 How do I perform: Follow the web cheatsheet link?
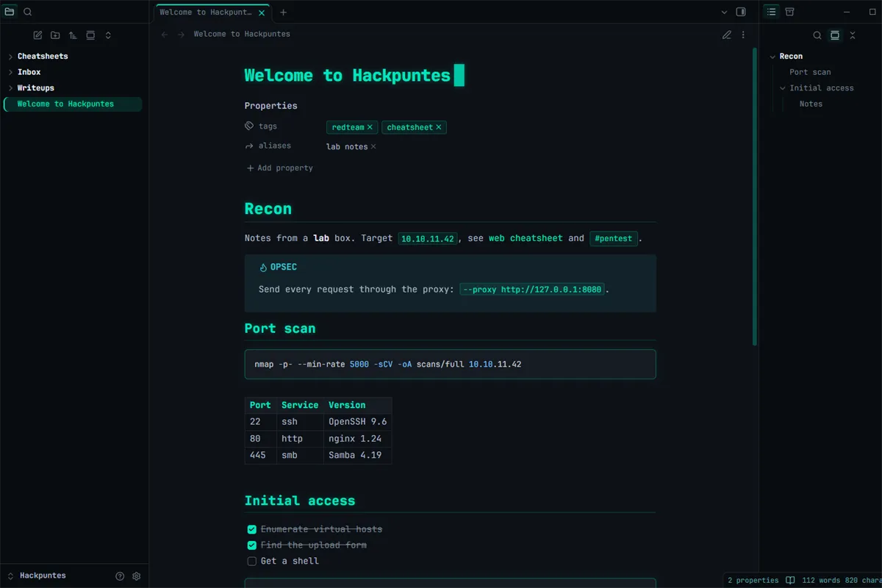(x=526, y=238)
